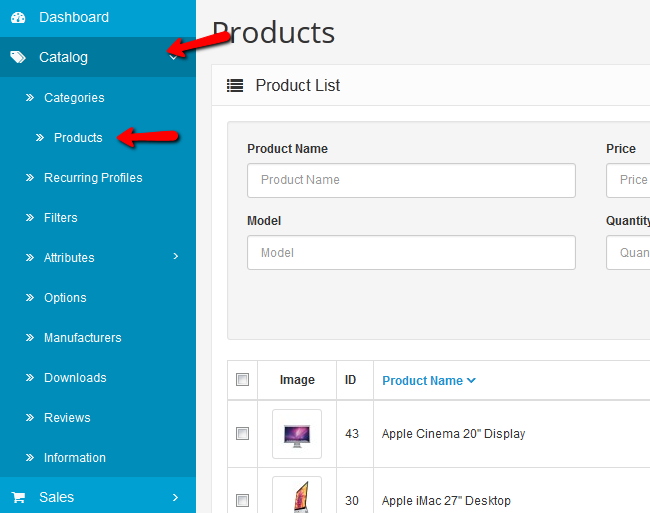This screenshot has width=650, height=513.
Task: Click the Product List icon
Action: click(x=235, y=86)
